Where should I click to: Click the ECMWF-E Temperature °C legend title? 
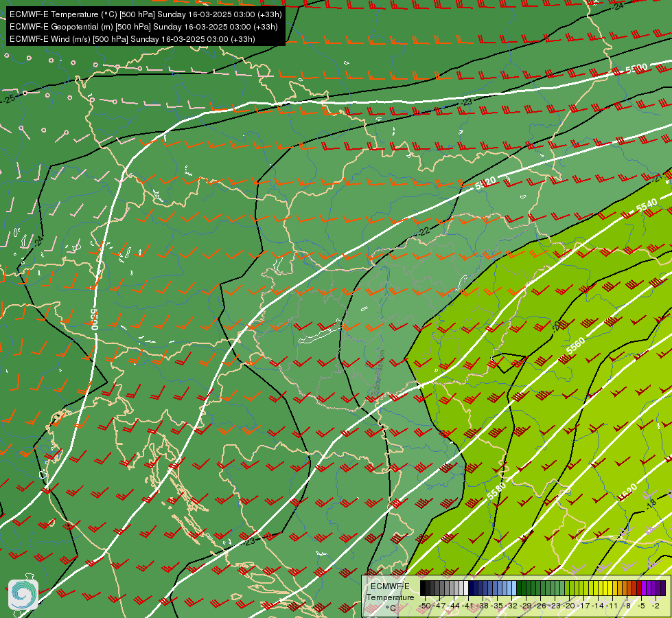click(x=390, y=597)
